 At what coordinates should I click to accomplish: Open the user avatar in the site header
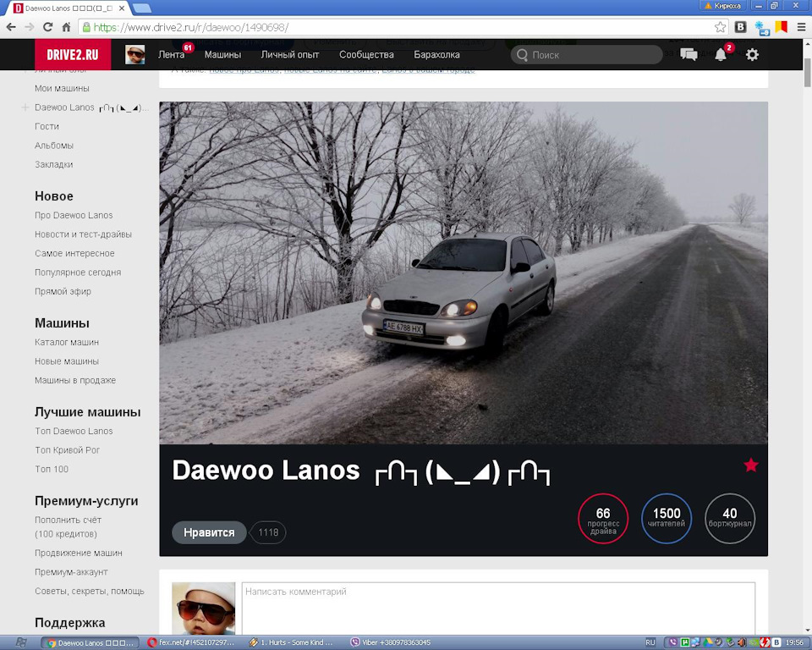point(135,54)
